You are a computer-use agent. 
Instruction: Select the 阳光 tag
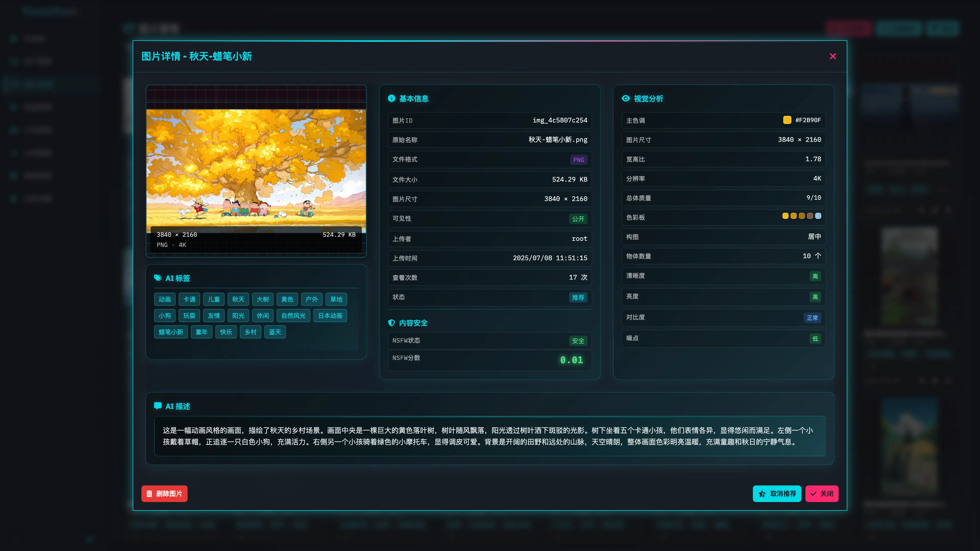[x=238, y=316]
